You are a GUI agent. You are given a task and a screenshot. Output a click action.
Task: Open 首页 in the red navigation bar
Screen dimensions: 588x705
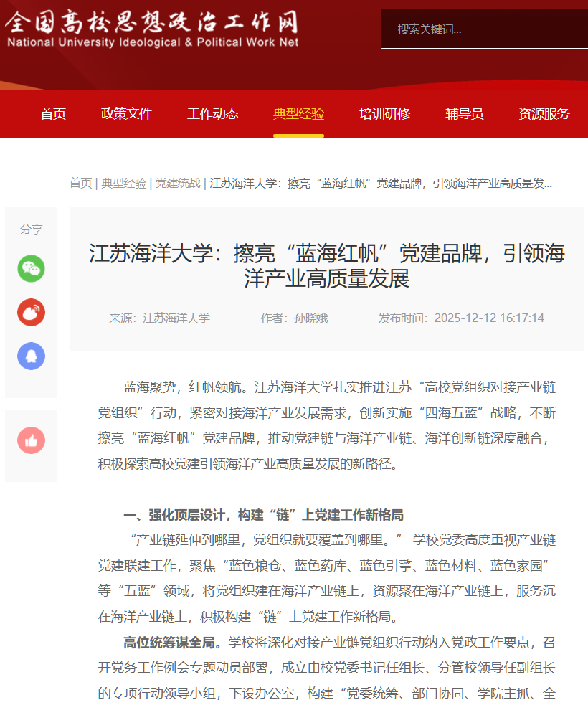(53, 113)
